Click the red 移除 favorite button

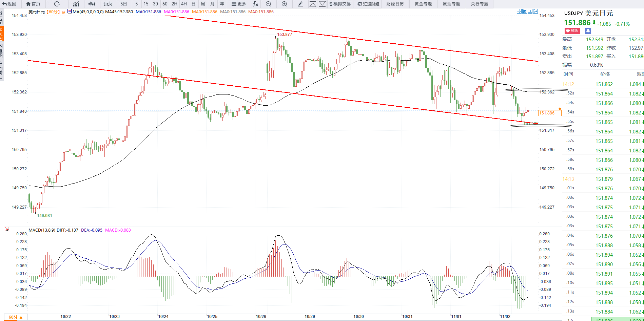[572, 31]
